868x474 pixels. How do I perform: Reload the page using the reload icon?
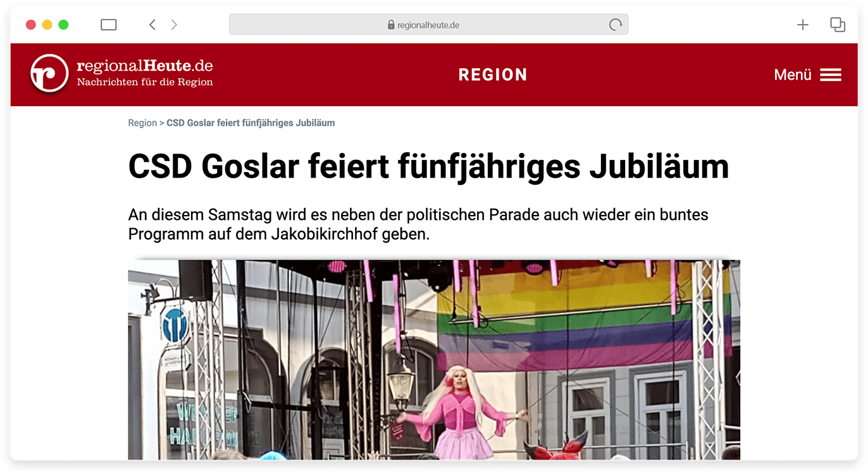click(x=615, y=25)
